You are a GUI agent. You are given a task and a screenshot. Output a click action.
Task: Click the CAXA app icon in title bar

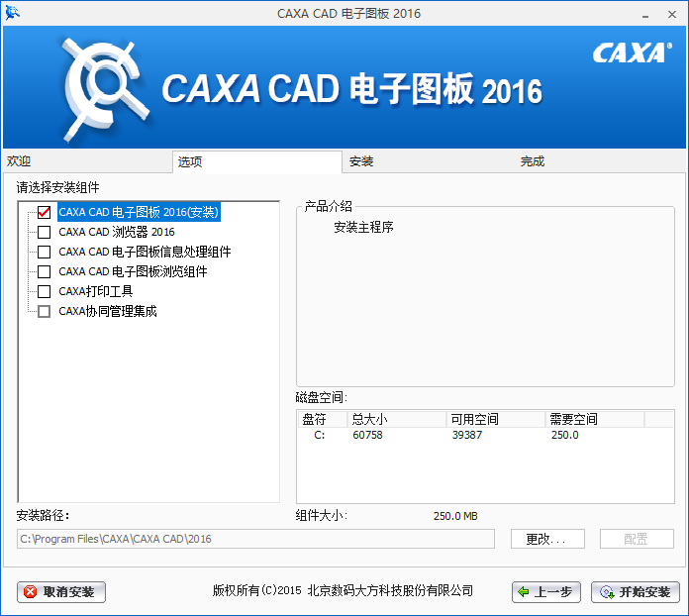[12, 13]
